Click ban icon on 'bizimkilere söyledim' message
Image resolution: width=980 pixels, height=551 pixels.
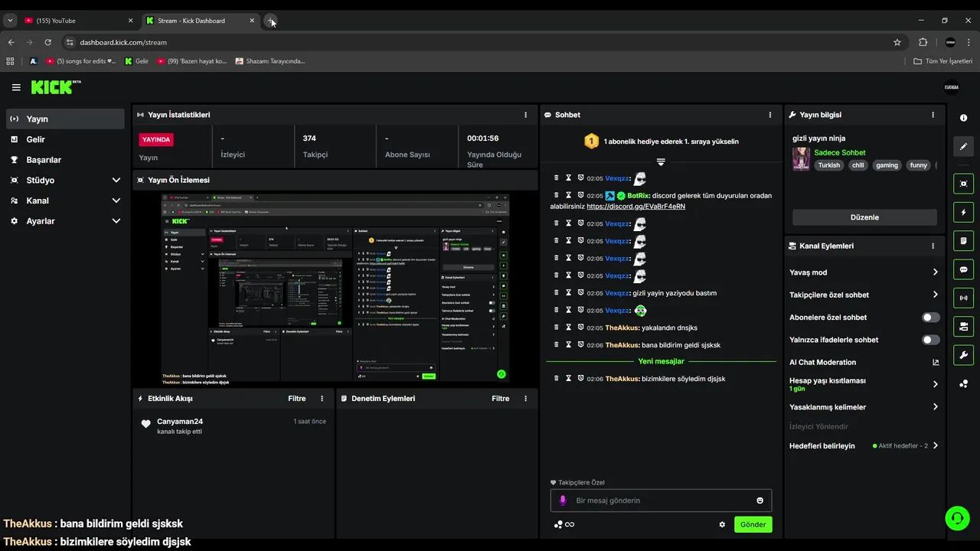click(581, 379)
